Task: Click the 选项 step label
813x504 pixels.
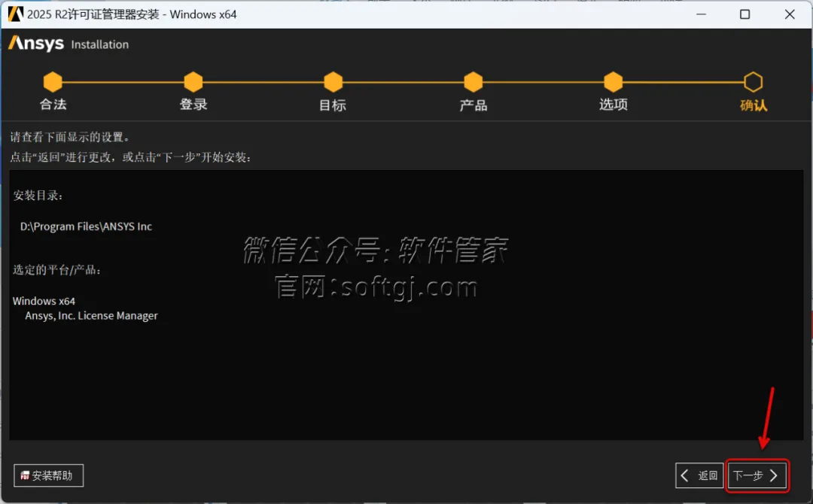Action: 614,104
